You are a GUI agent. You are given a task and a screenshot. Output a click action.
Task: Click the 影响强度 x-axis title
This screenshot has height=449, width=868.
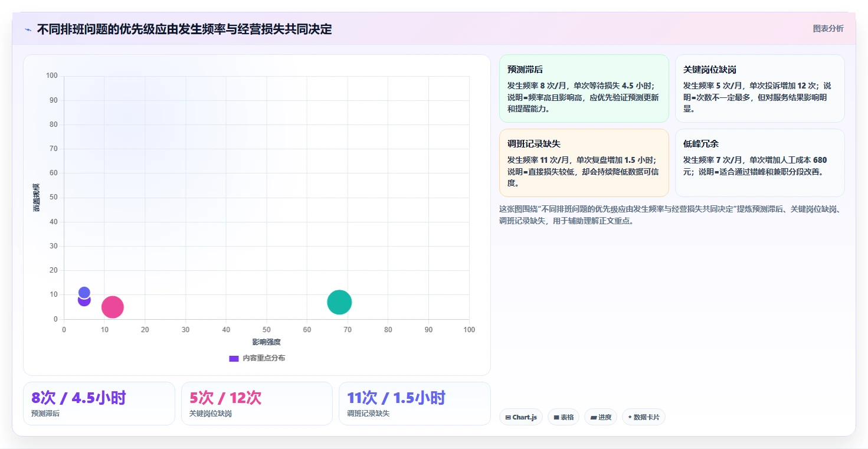click(267, 342)
